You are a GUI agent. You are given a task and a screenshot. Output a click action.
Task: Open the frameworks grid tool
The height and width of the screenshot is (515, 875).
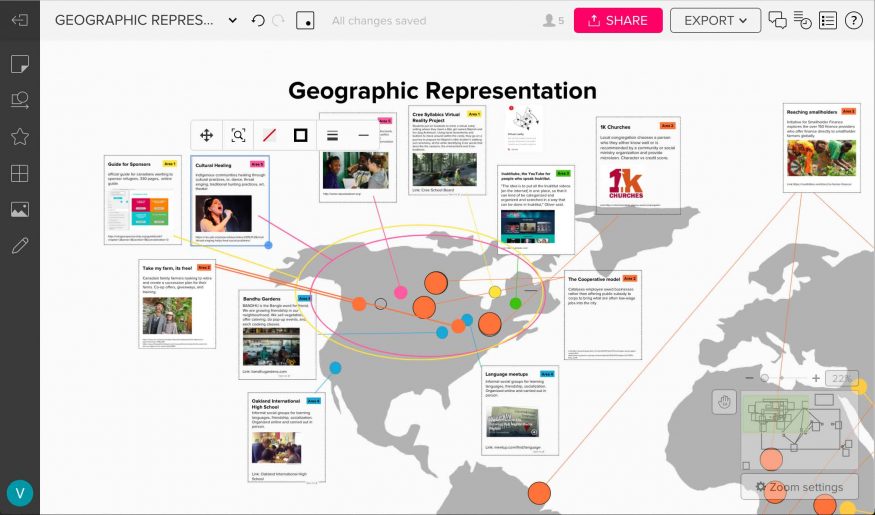[19, 173]
